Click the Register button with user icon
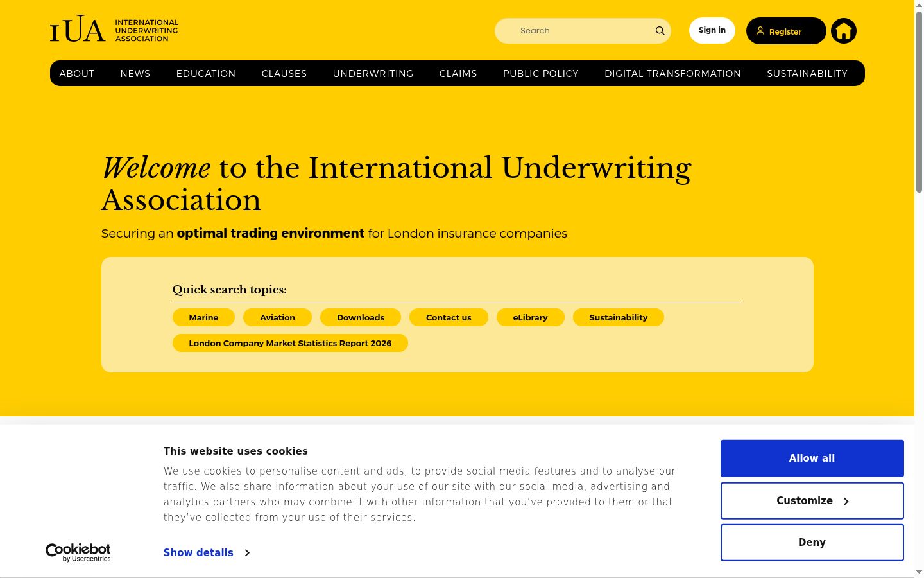 786,31
